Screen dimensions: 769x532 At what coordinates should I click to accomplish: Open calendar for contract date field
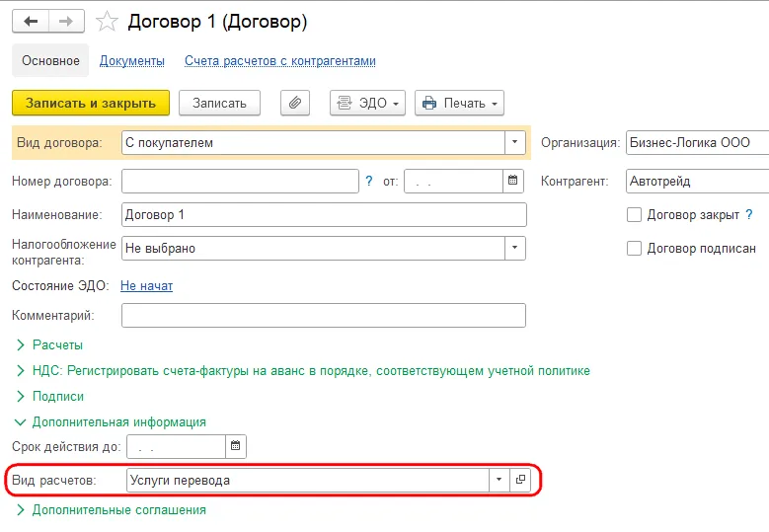512,181
